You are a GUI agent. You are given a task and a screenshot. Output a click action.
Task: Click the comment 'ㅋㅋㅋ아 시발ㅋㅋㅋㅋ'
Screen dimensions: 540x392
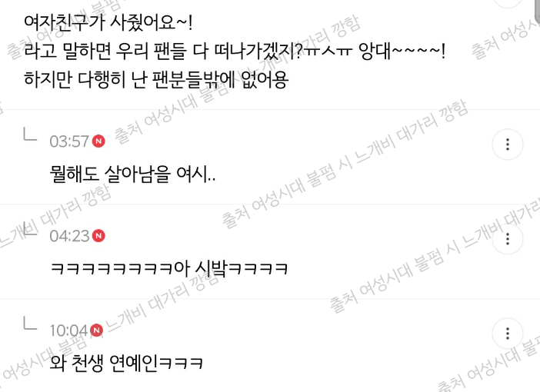pyautogui.click(x=168, y=269)
